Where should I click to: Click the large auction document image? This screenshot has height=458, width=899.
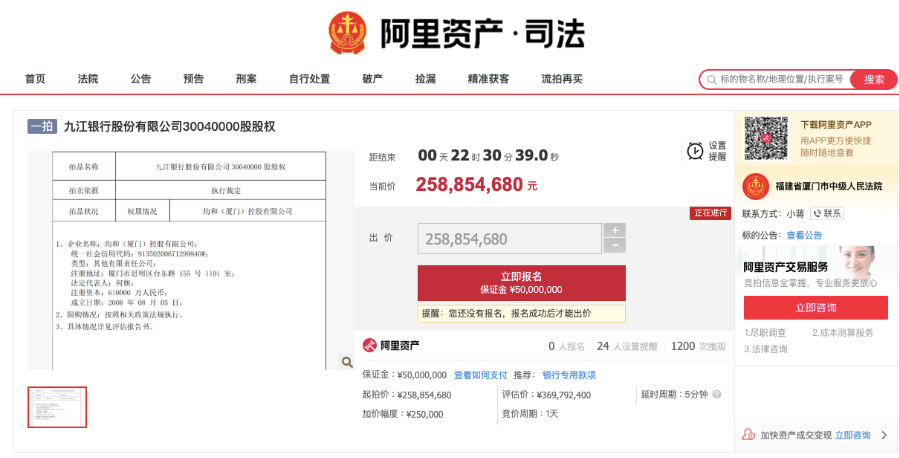190,260
